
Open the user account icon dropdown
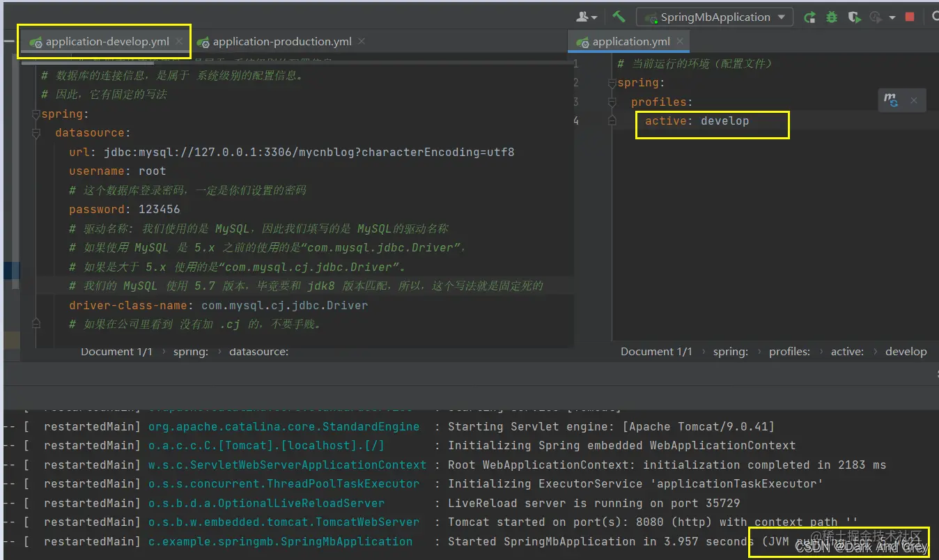tap(587, 17)
